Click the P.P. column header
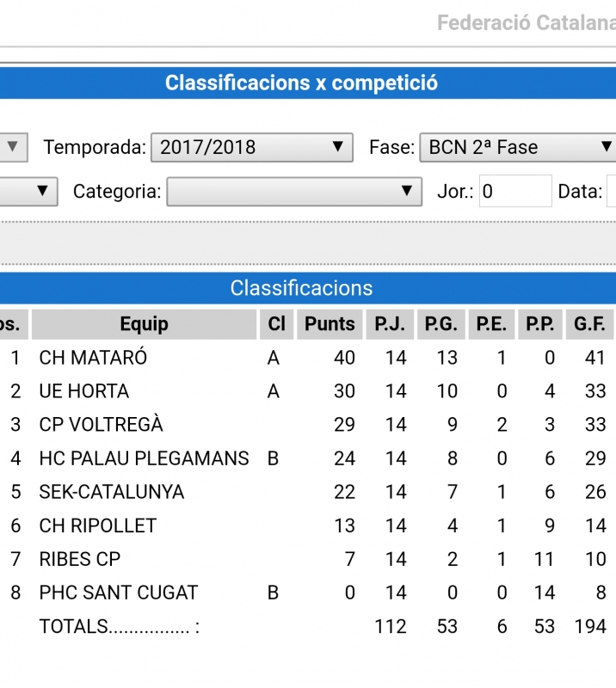Screen dimensions: 616x688 [540, 324]
